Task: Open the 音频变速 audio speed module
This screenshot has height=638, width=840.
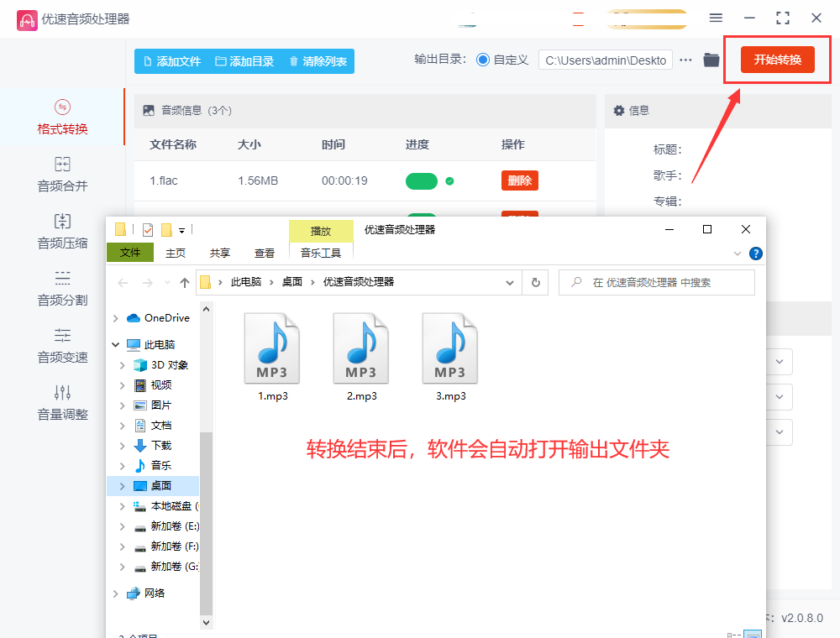Action: pos(62,347)
